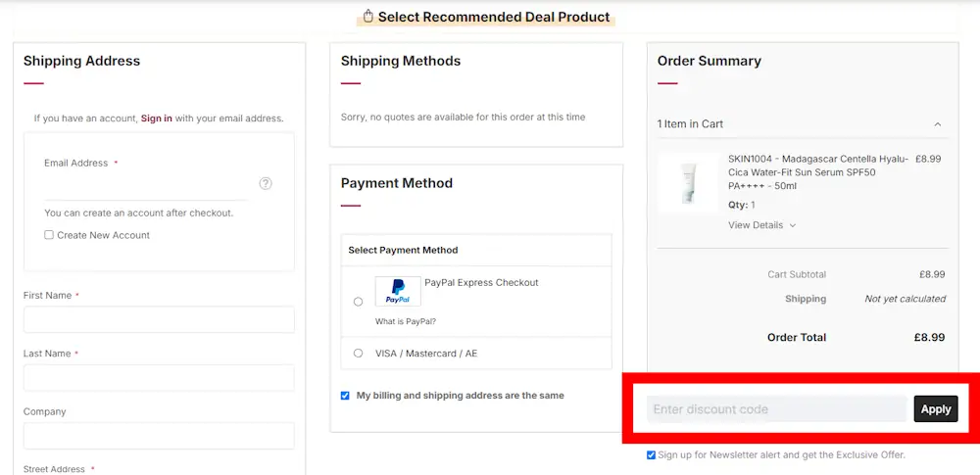
Task: Toggle the Newsletter alert signup checkbox
Action: tap(652, 454)
